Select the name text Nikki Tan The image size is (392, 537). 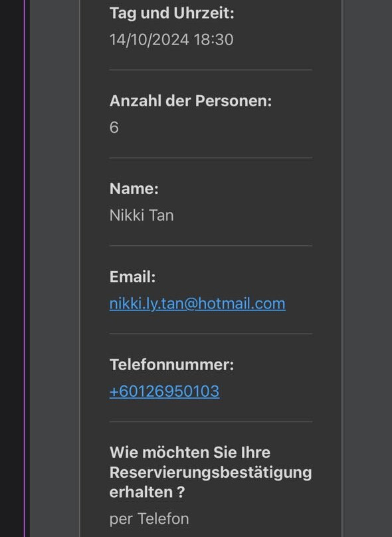click(142, 215)
